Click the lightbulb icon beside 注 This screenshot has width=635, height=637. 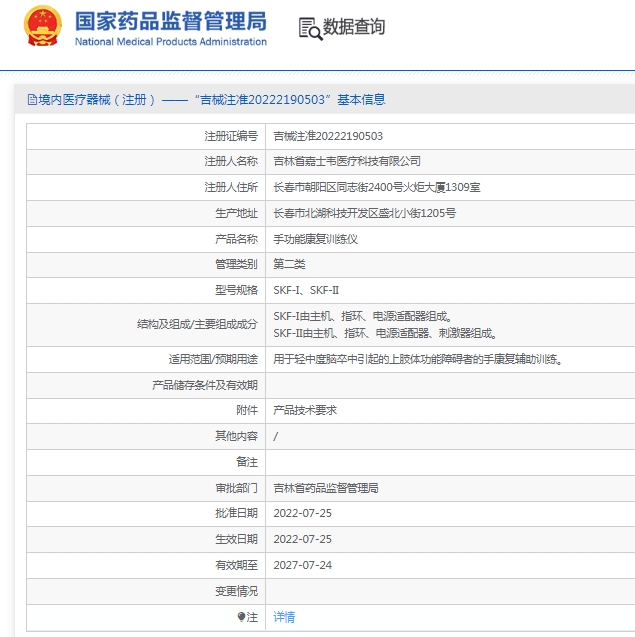(x=241, y=617)
